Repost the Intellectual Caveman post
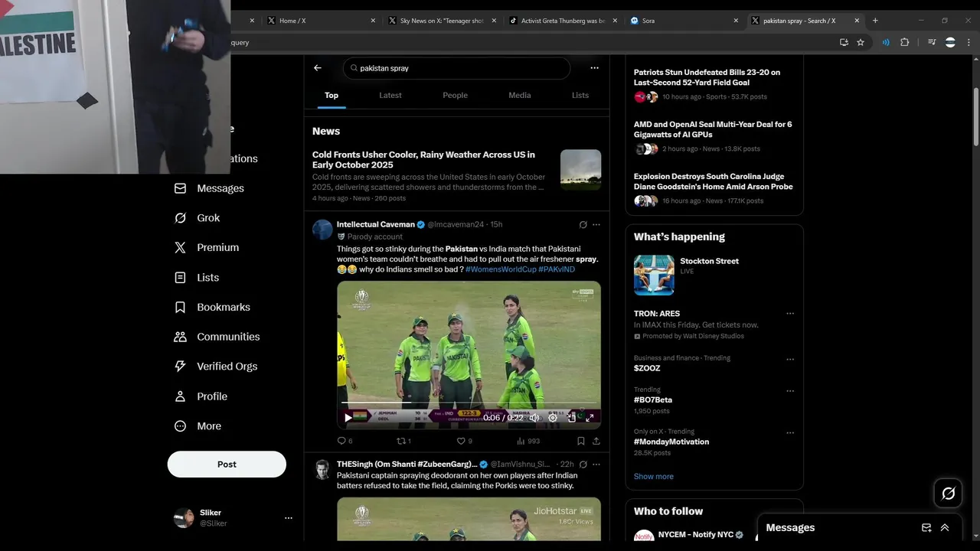Screen dimensions: 980x551 [403, 441]
